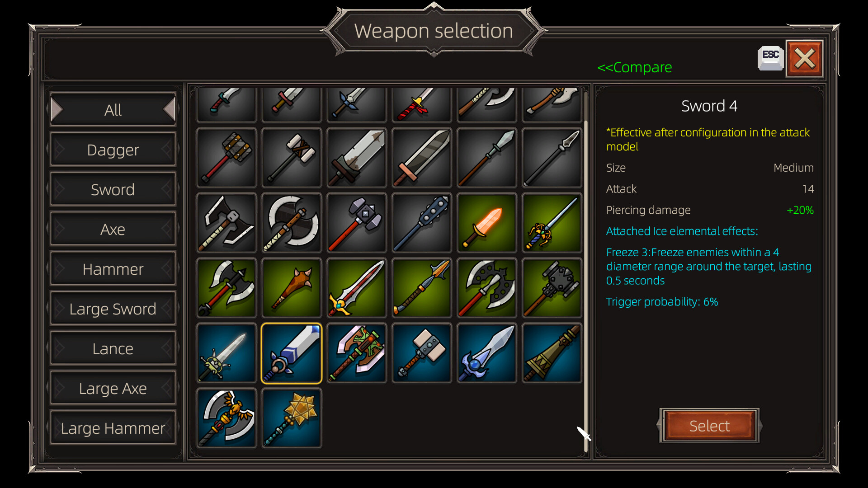Select the dark pyramid-shaped club icon
The height and width of the screenshot is (488, 868).
pos(552,353)
